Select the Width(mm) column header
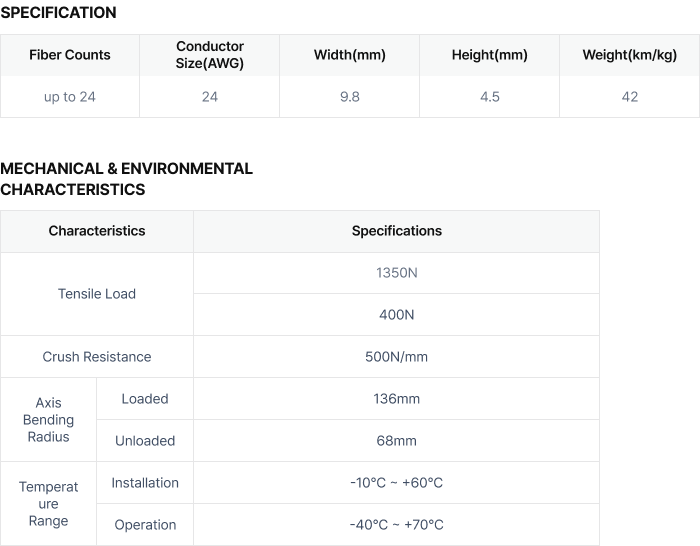700x546 pixels. coord(350,55)
